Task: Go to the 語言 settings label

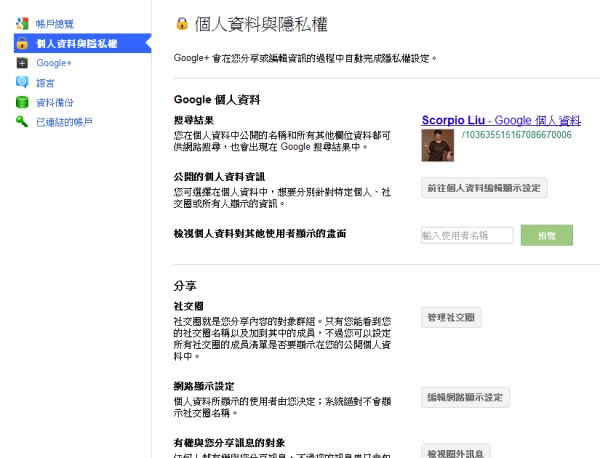Action: pyautogui.click(x=45, y=82)
